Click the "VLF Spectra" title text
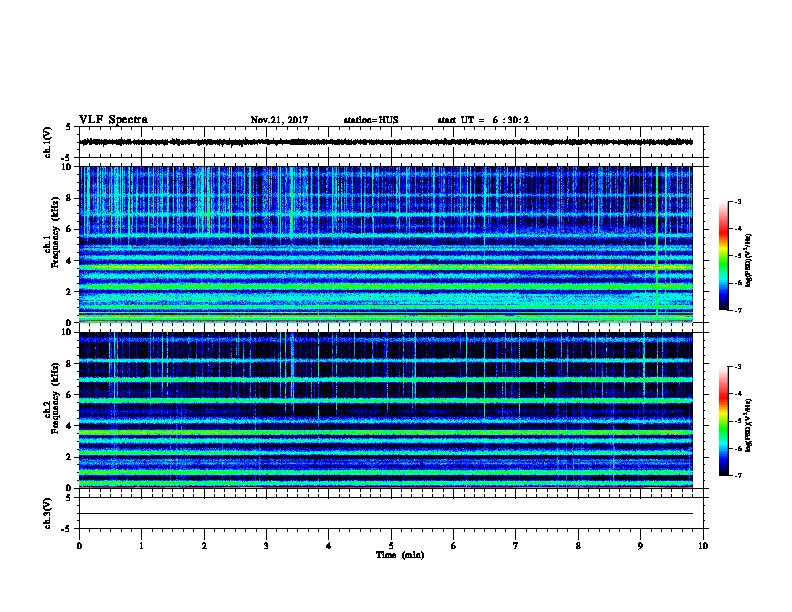 tap(113, 120)
